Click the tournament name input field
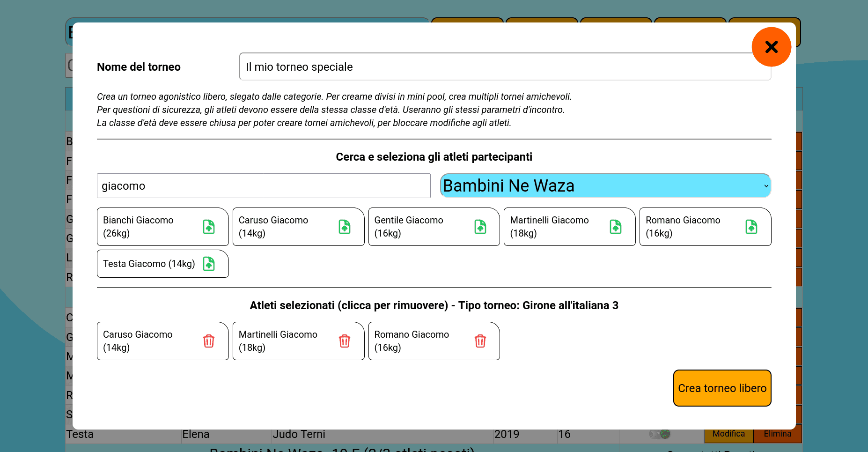The height and width of the screenshot is (452, 868). [x=505, y=67]
